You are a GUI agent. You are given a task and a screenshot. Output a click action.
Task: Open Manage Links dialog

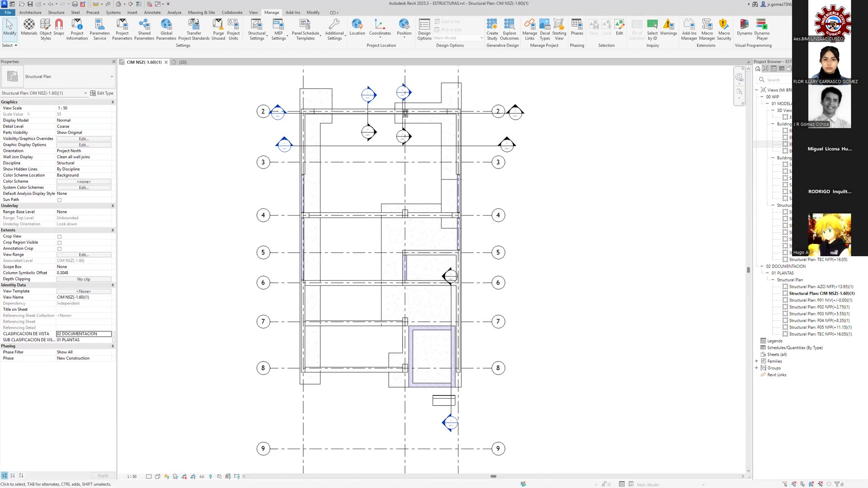point(529,28)
